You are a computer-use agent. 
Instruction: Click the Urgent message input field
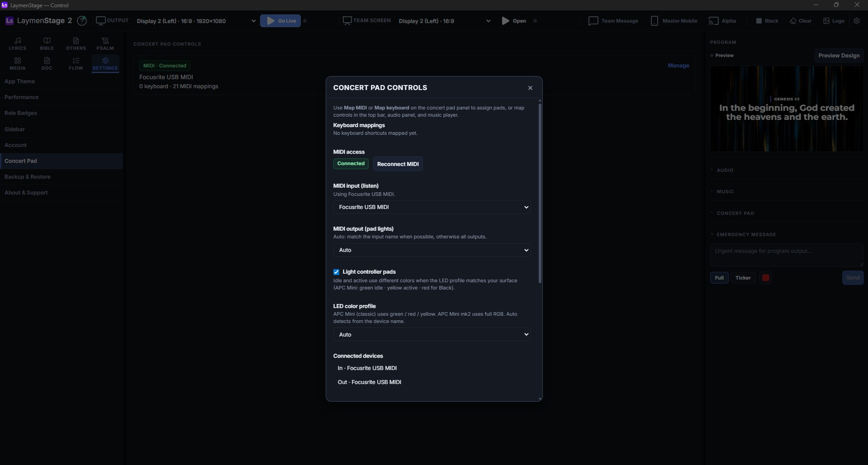(787, 255)
